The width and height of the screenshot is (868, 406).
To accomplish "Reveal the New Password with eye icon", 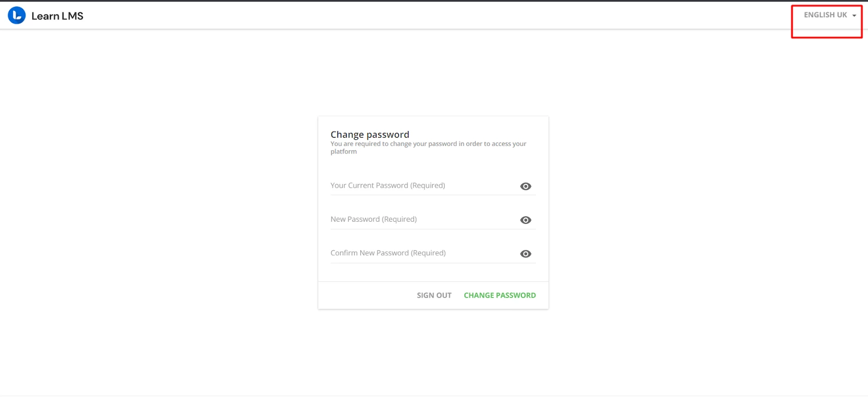I will pos(525,220).
